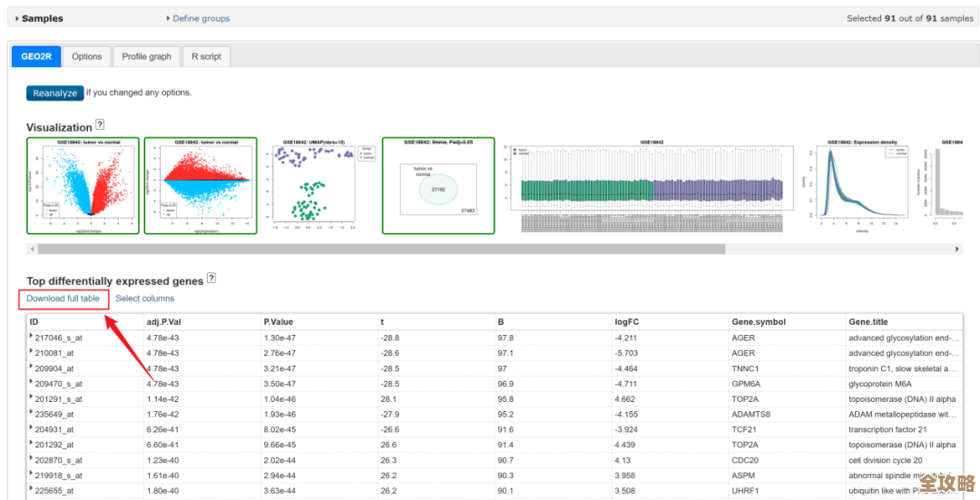Switch to the Options tab

(x=87, y=56)
